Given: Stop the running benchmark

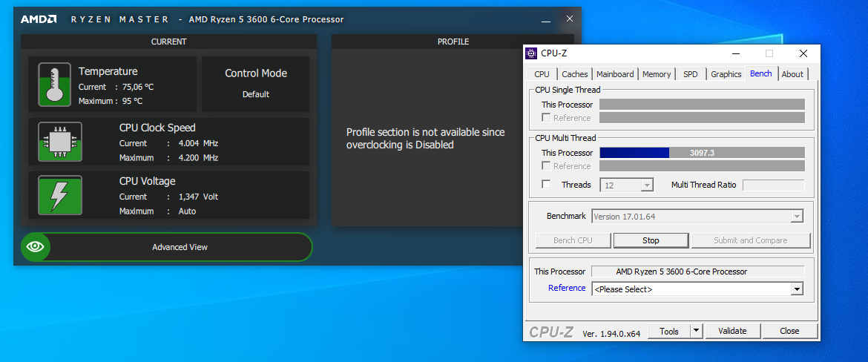Looking at the screenshot, I should tap(651, 240).
